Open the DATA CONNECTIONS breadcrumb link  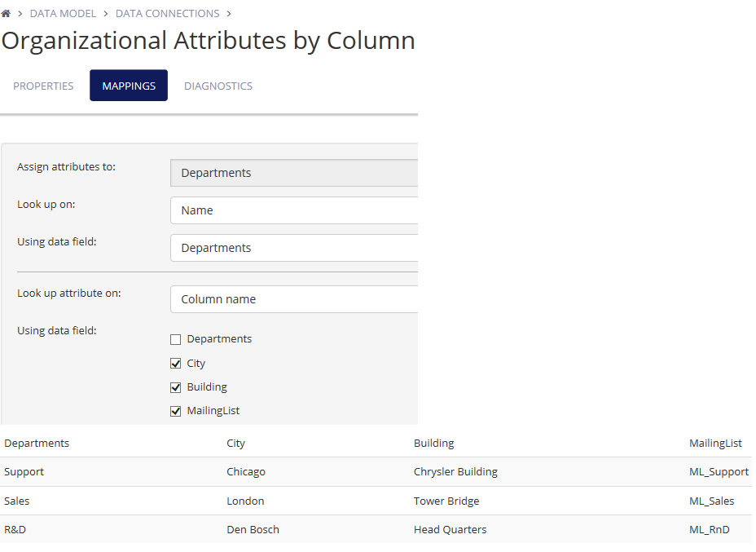coord(167,13)
